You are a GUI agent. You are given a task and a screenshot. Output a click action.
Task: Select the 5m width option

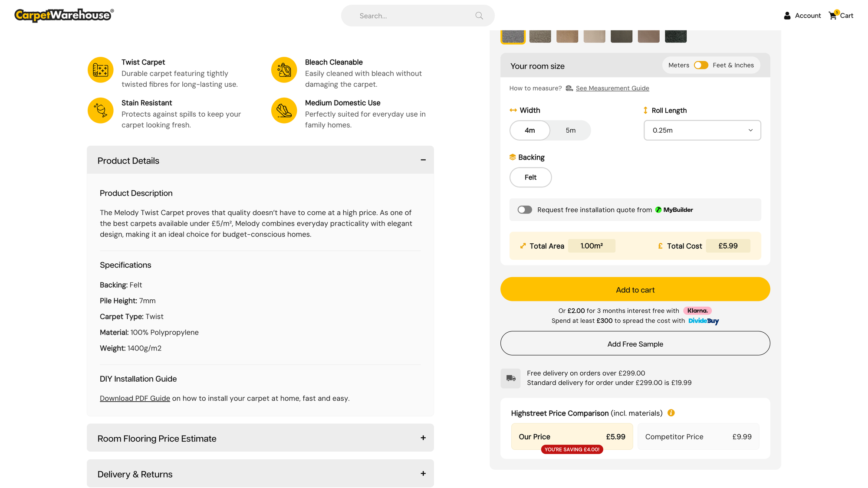(x=571, y=130)
